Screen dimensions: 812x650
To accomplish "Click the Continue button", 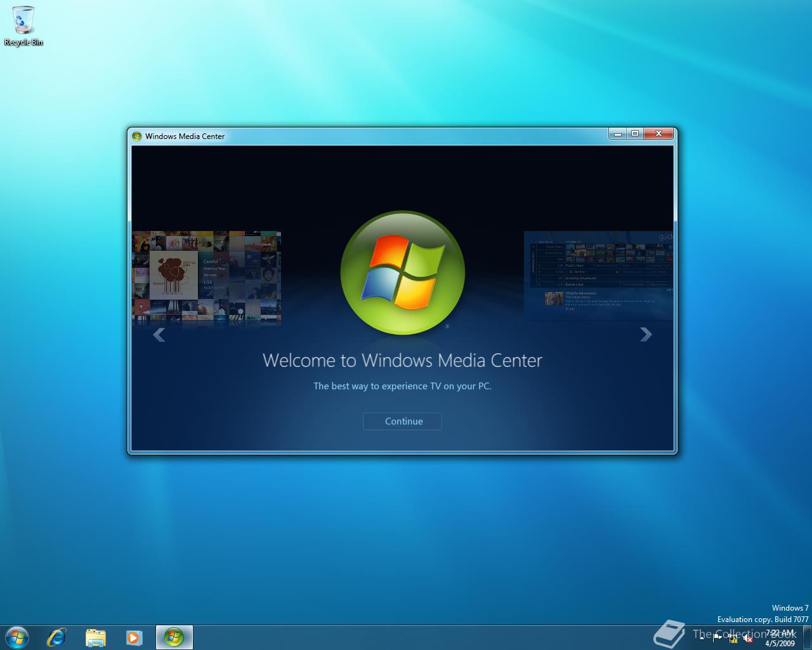I will (x=402, y=421).
